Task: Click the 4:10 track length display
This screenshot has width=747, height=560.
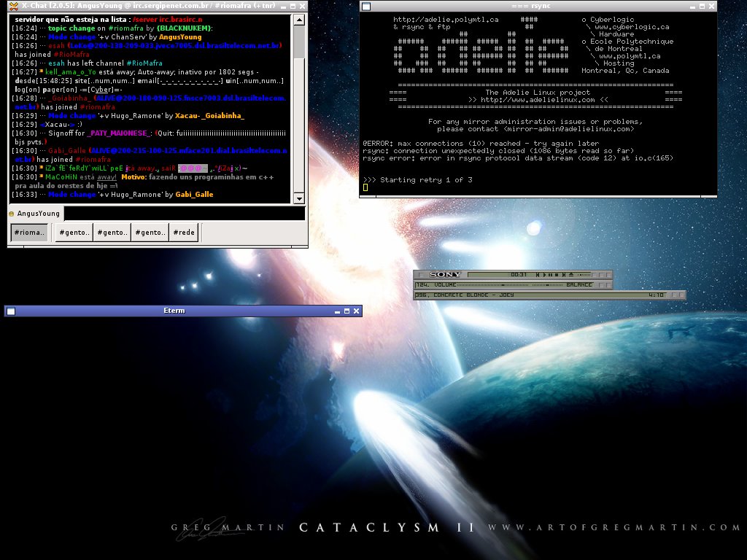Action: click(x=656, y=295)
